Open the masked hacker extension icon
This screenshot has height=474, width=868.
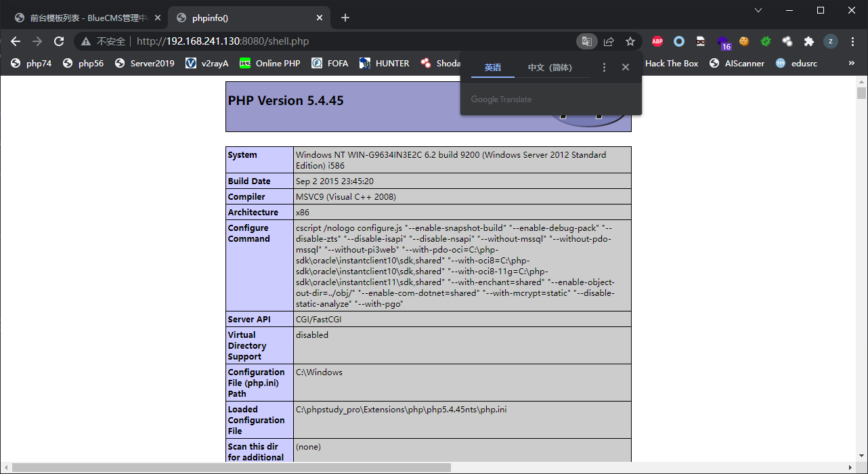tap(701, 41)
